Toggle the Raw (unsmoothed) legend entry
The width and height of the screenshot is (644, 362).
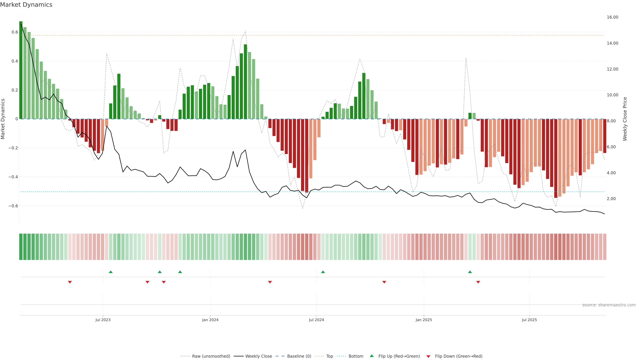tap(211, 356)
